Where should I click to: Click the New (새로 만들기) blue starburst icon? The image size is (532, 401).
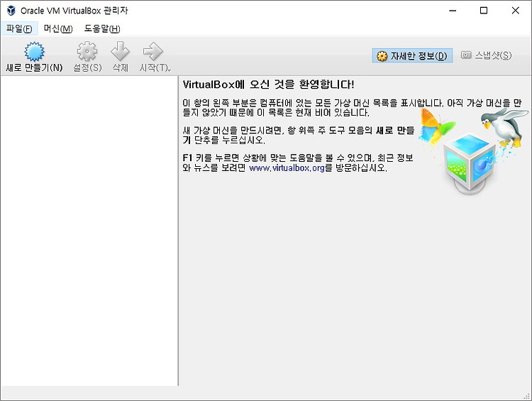tap(34, 52)
